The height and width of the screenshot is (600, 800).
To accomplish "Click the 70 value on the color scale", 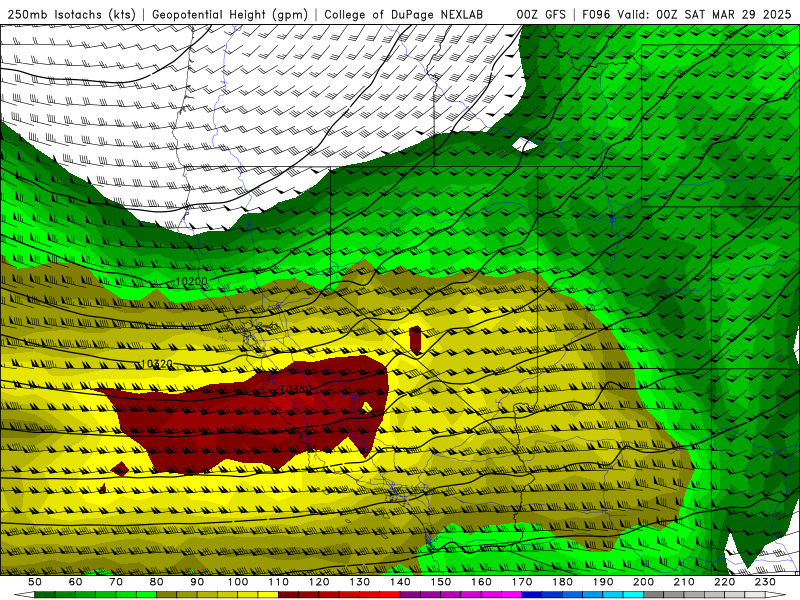I will pyautogui.click(x=116, y=582).
